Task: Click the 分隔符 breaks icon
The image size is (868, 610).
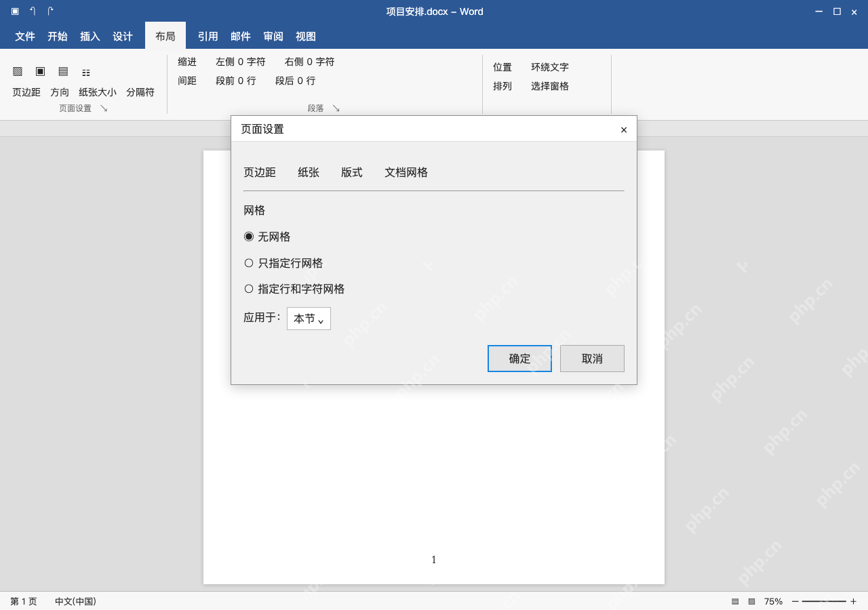Action: (86, 73)
